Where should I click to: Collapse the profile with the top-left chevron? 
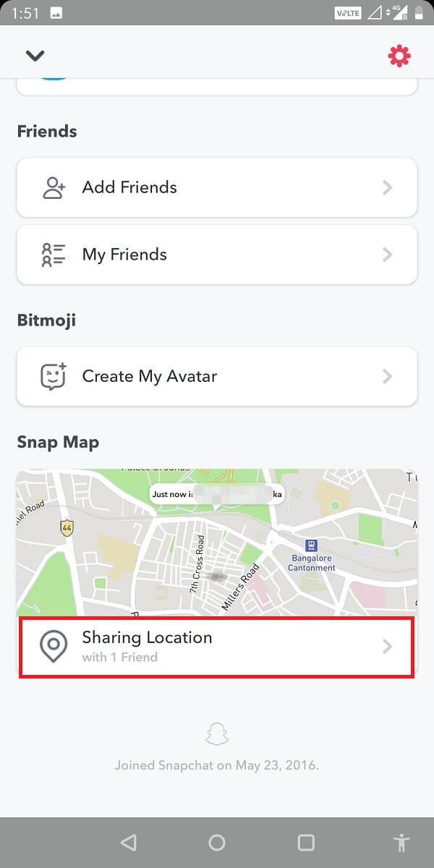tap(35, 54)
